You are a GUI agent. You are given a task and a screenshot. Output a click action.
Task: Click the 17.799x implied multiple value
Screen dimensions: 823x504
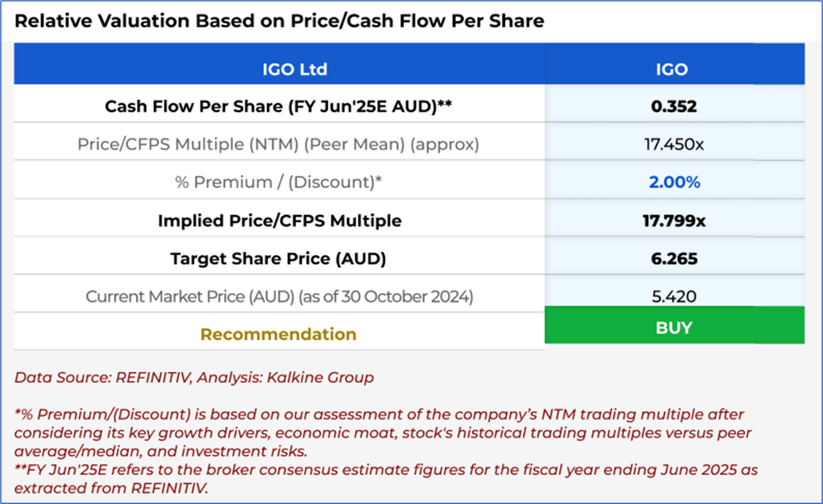tap(674, 221)
